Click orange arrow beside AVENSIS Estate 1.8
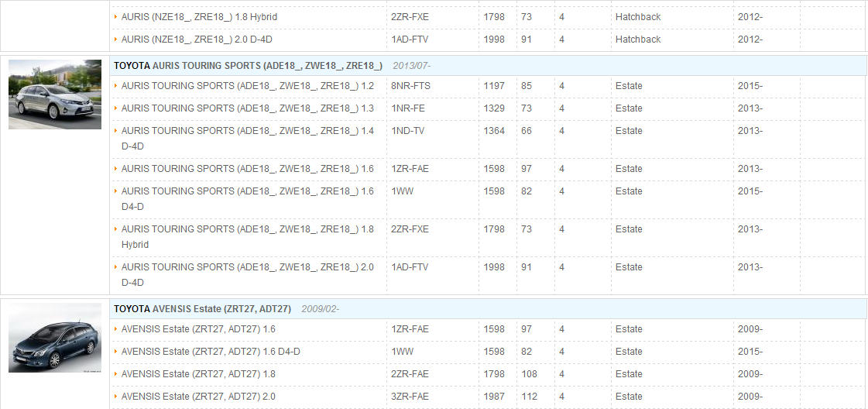The image size is (868, 409). point(115,374)
